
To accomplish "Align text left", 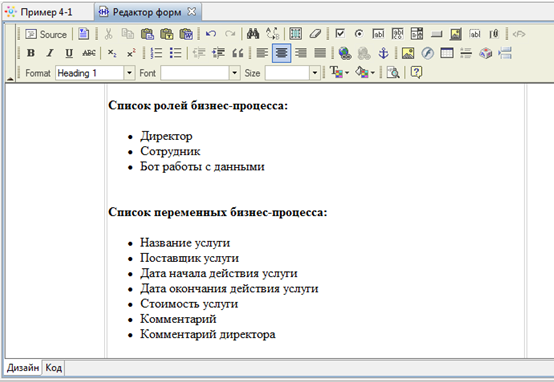I will [262, 53].
